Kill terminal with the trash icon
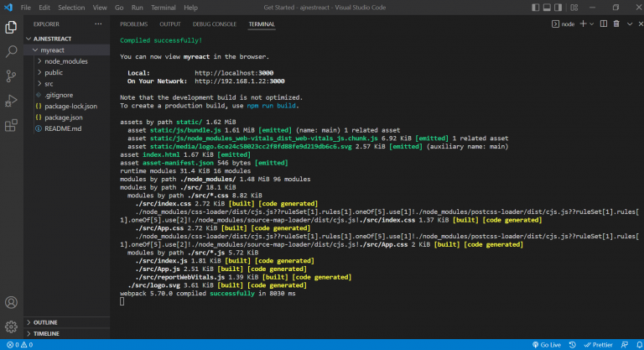644x350 pixels. point(615,24)
